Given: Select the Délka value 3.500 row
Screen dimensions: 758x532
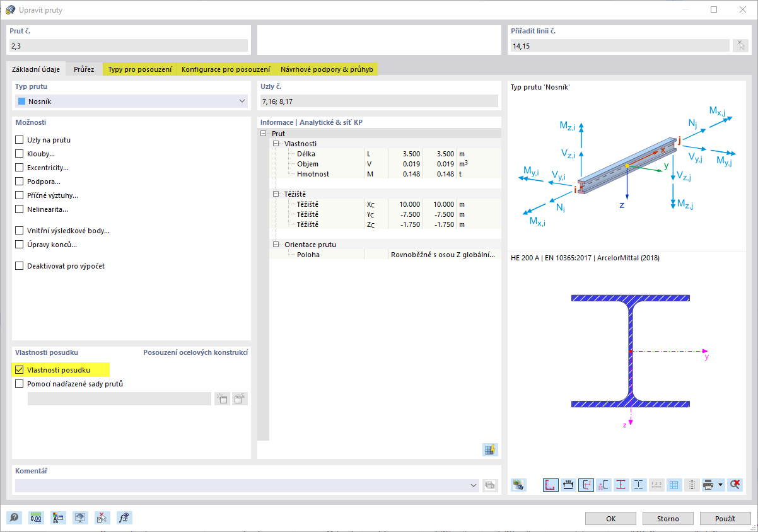Looking at the screenshot, I should click(385, 154).
